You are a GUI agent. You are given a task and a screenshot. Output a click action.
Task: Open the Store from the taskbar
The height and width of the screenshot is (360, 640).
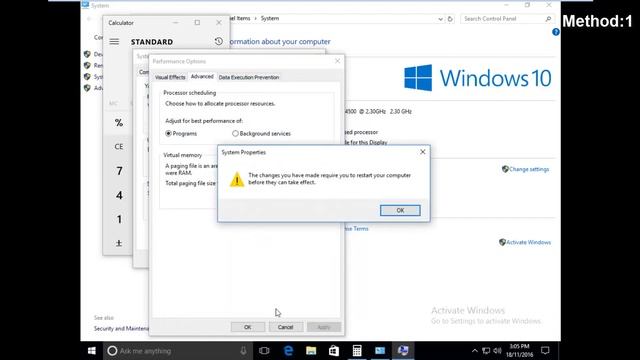(334, 351)
